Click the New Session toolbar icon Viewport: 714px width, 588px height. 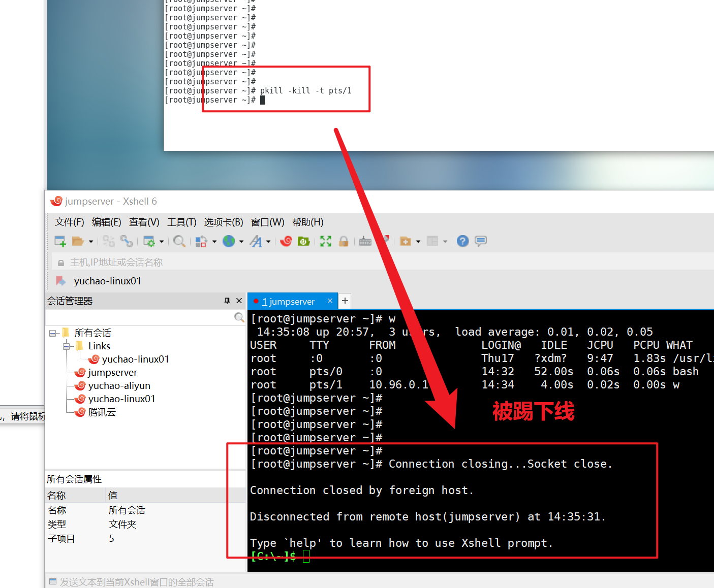tap(60, 241)
